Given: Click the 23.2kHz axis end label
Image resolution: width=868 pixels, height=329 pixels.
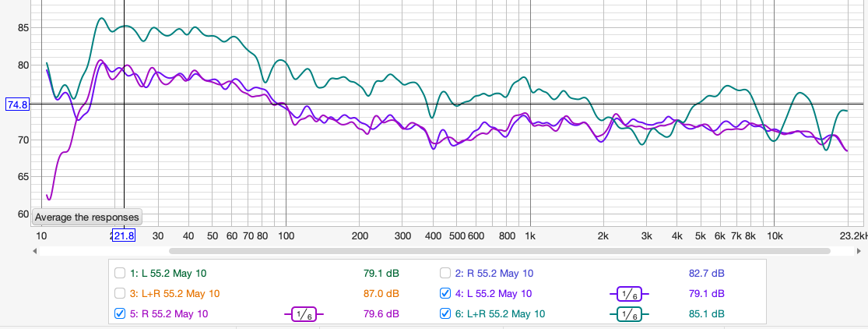Looking at the screenshot, I should 855,235.
